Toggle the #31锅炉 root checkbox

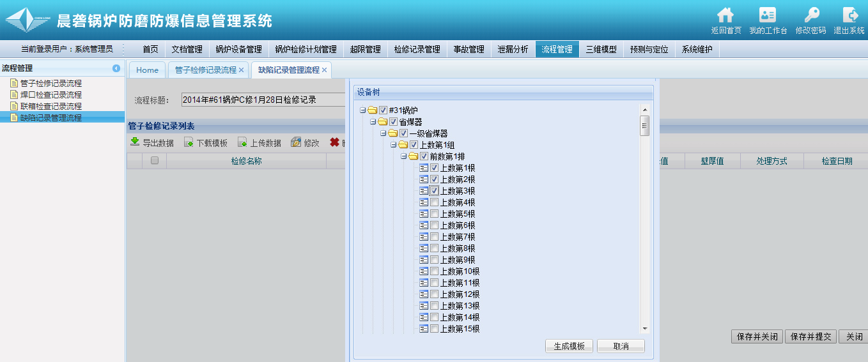point(384,110)
